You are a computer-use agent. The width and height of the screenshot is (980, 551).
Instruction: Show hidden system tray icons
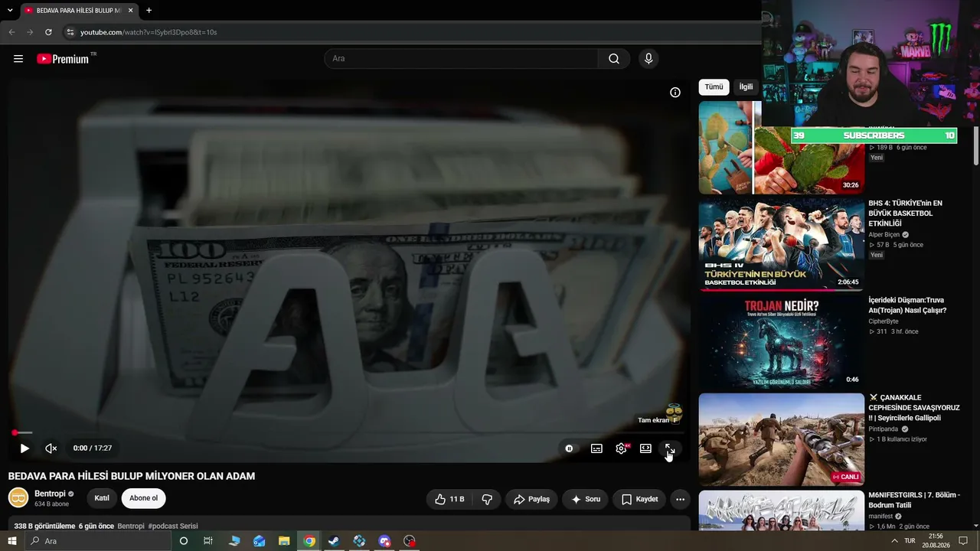894,541
